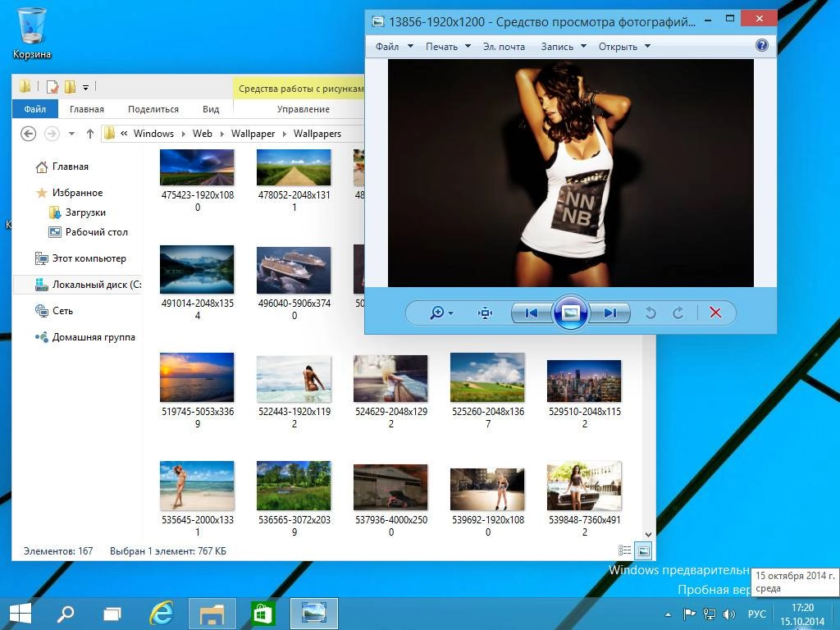Open Photo Viewer help icon
The width and height of the screenshot is (840, 630).
point(762,46)
